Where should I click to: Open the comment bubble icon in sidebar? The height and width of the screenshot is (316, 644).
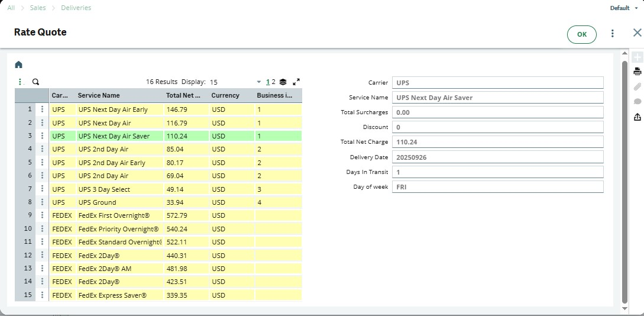(x=637, y=102)
